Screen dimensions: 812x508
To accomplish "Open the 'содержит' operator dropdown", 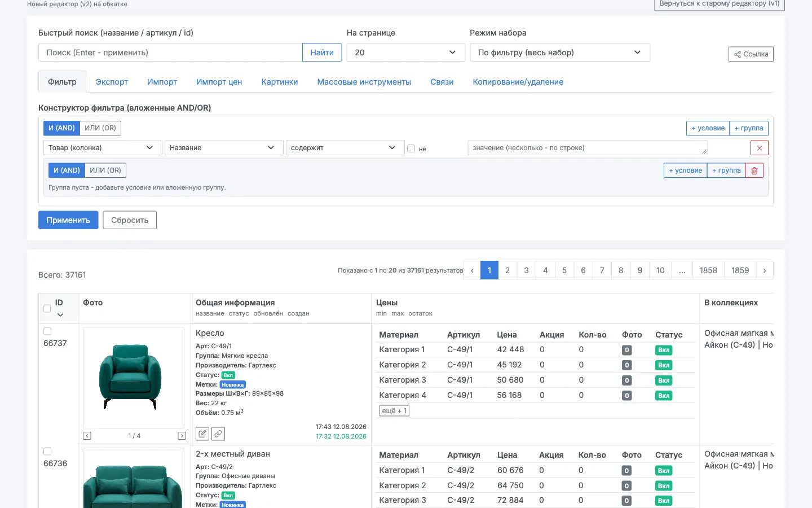I will point(345,148).
